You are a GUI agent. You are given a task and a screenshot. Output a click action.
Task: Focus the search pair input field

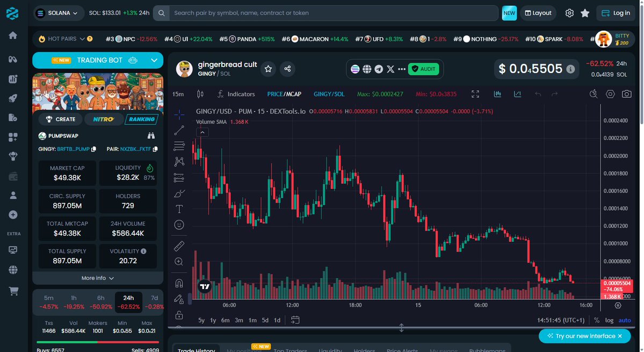click(x=334, y=13)
